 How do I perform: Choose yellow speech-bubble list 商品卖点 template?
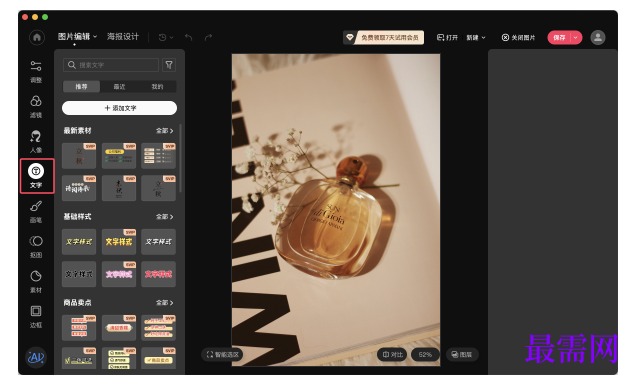pyautogui.click(x=119, y=358)
